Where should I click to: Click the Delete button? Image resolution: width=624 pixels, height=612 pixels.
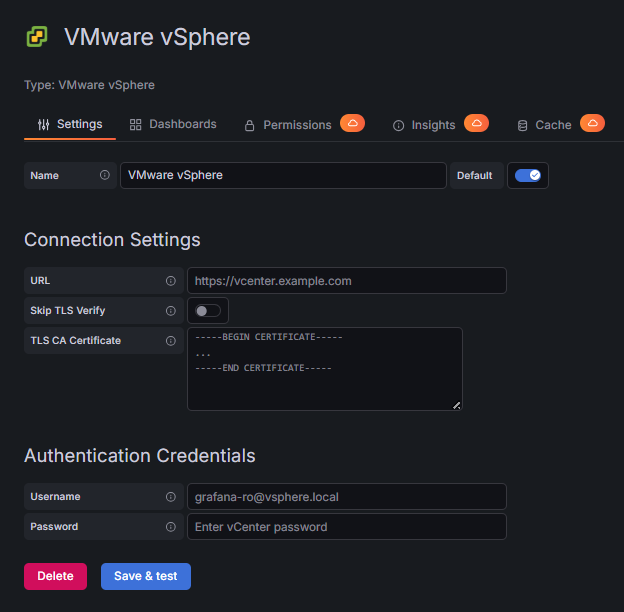55,576
